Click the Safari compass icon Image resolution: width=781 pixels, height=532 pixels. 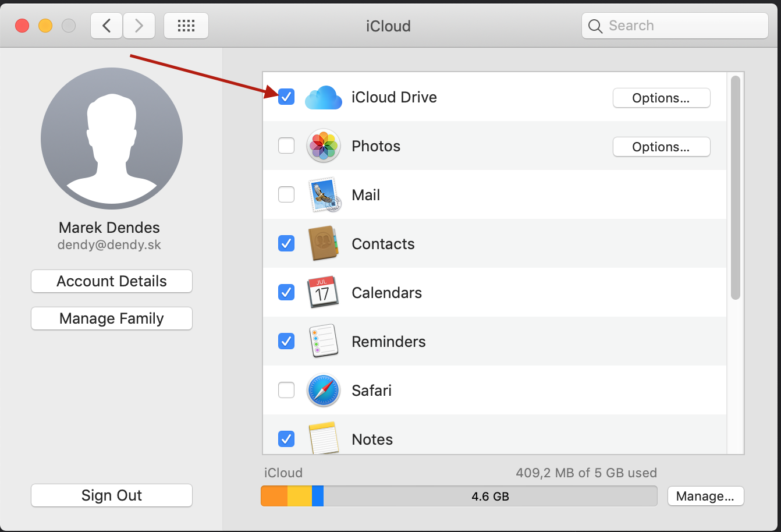pyautogui.click(x=323, y=390)
